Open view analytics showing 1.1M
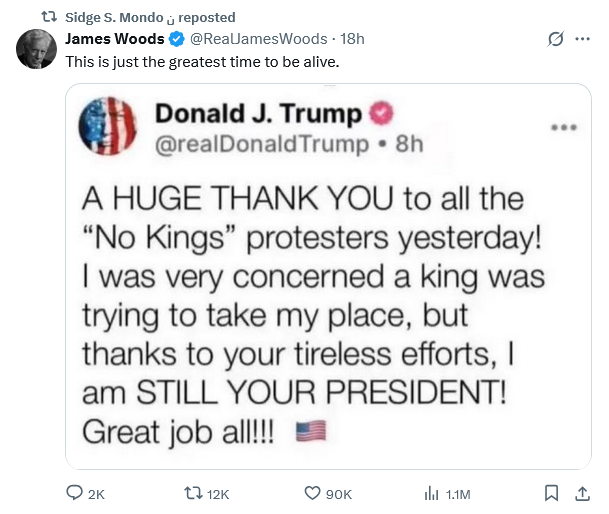Image resolution: width=609 pixels, height=514 pixels. (x=432, y=493)
